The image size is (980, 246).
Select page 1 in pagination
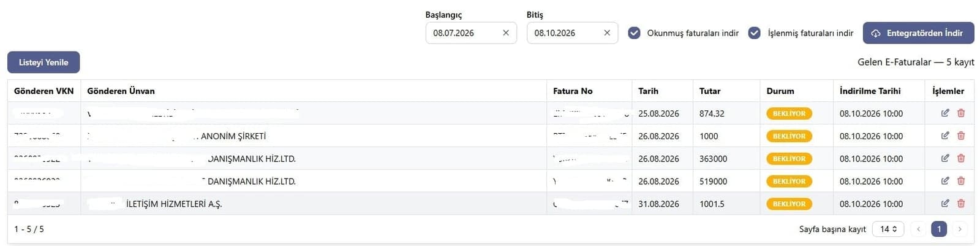coord(939,229)
